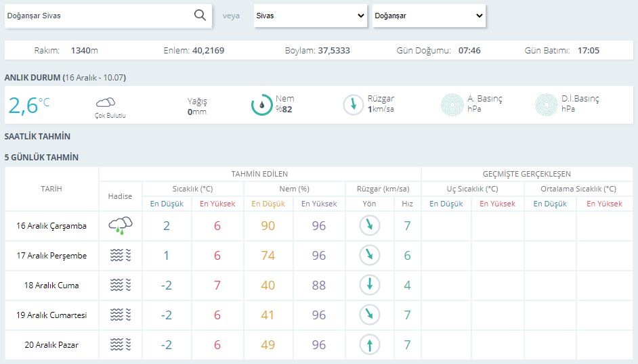Click the rainy cloud icon for 16 Aralık

click(121, 226)
